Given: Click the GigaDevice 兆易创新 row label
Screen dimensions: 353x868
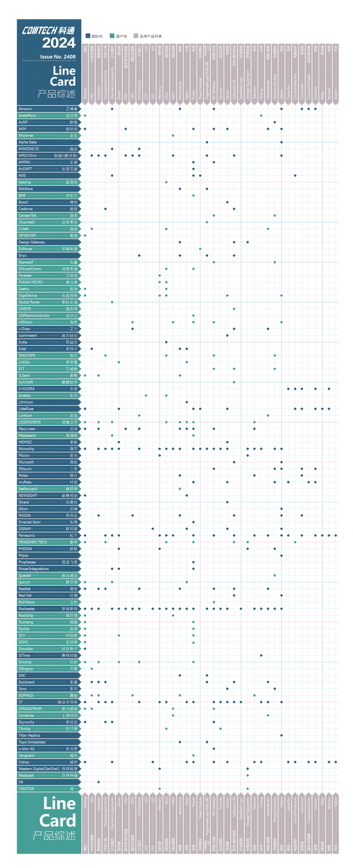Looking at the screenshot, I should tap(49, 296).
